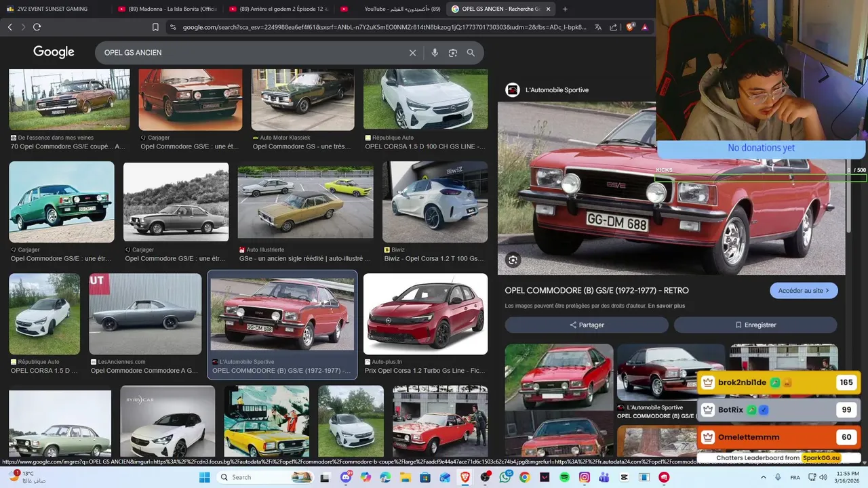Open the Windows taskbar Search box
The height and width of the screenshot is (488, 868).
(265, 477)
